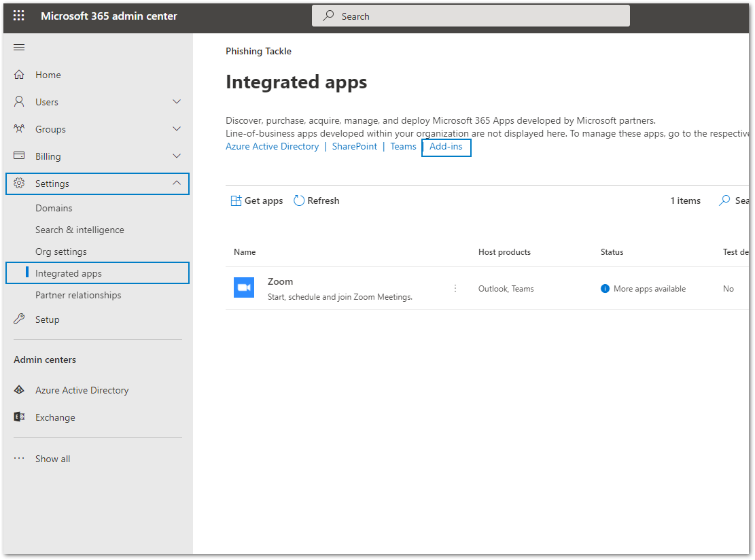The width and height of the screenshot is (755, 560).
Task: Click the 'Outlook, Teams' host products cell
Action: 506,288
